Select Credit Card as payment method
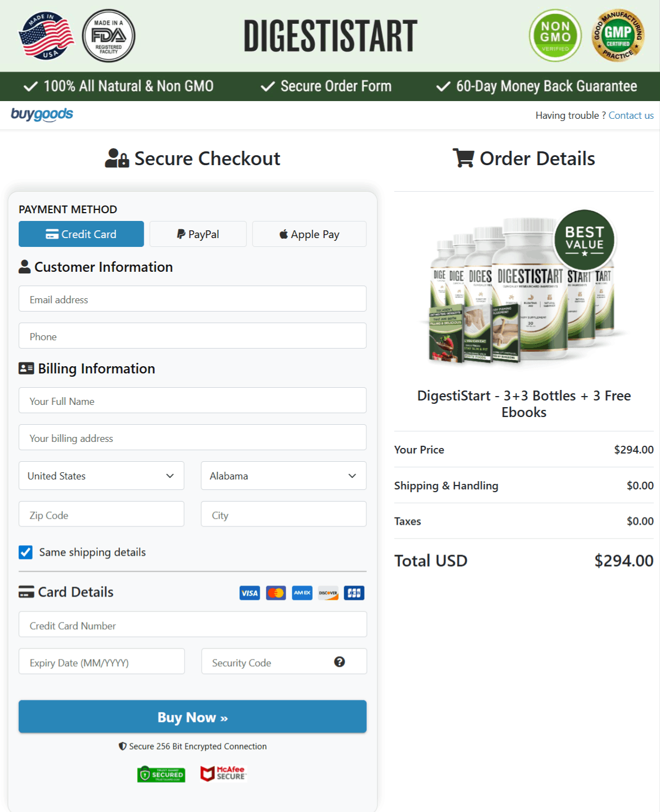 pos(81,234)
